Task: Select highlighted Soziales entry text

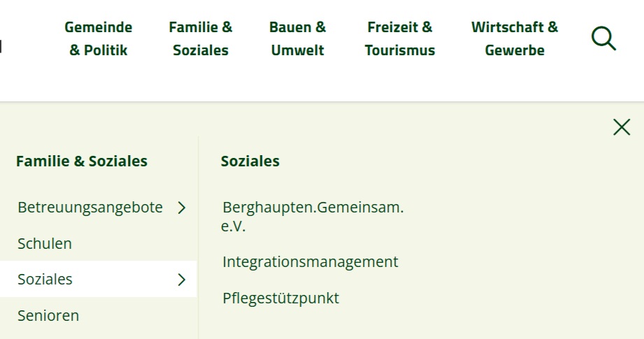Action: pyautogui.click(x=45, y=280)
